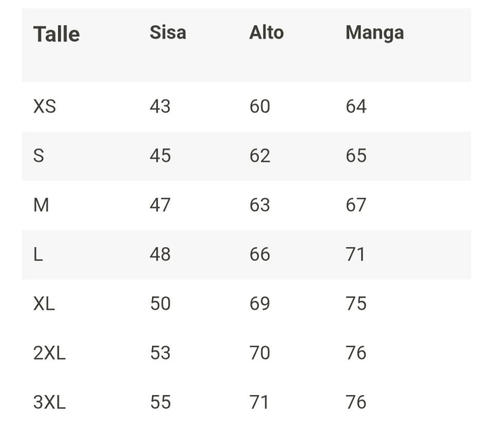Click Alto value 69 in XL row
493x448 pixels.
pyautogui.click(x=259, y=304)
